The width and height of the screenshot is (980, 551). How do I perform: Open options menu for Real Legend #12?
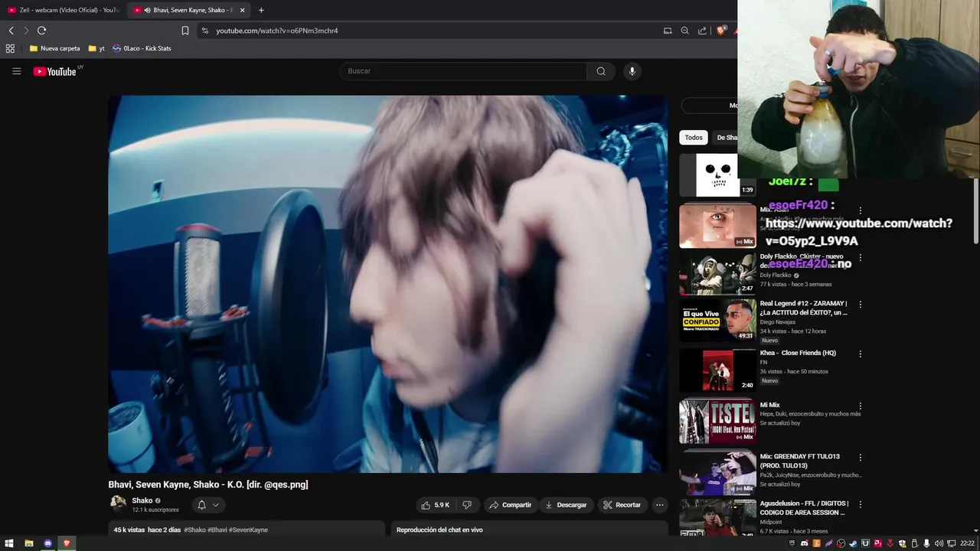point(860,305)
